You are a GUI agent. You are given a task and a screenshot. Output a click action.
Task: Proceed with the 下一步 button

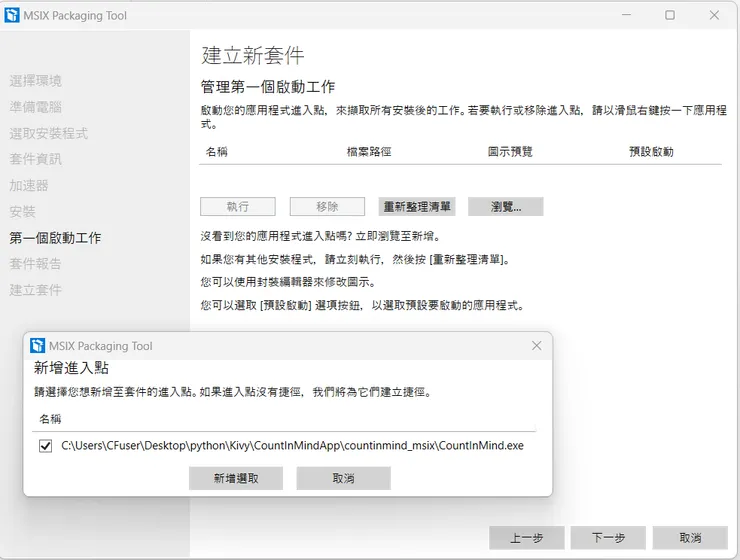[x=608, y=538]
